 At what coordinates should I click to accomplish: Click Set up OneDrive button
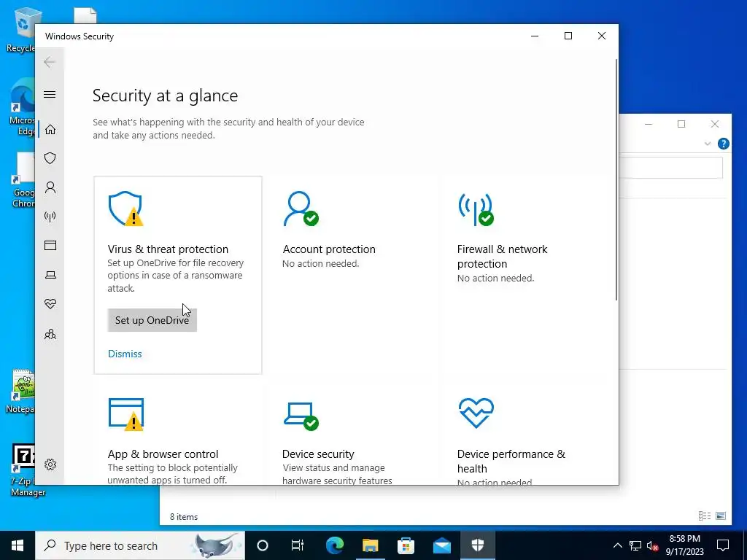152,320
